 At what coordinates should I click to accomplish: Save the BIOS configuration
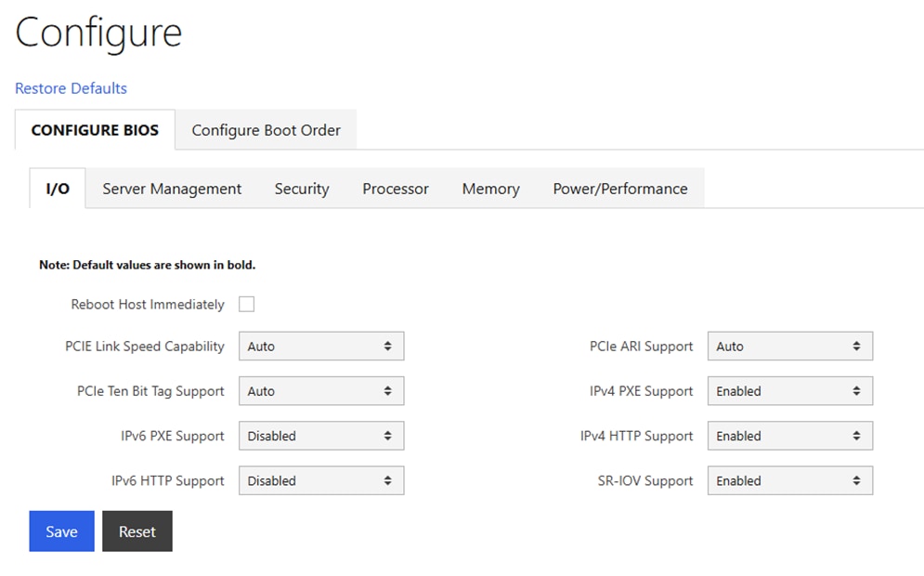pos(60,531)
